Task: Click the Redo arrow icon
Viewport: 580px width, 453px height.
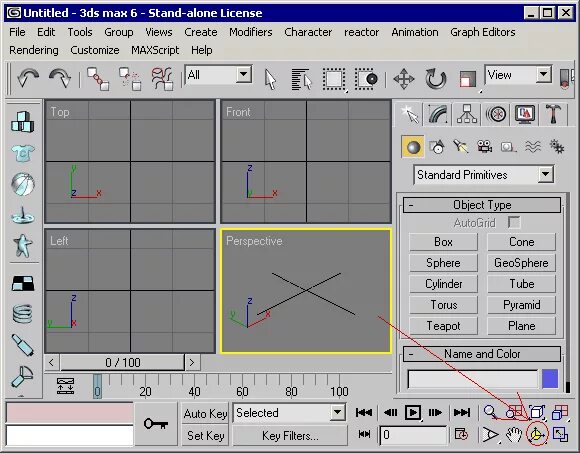Action: click(x=60, y=78)
